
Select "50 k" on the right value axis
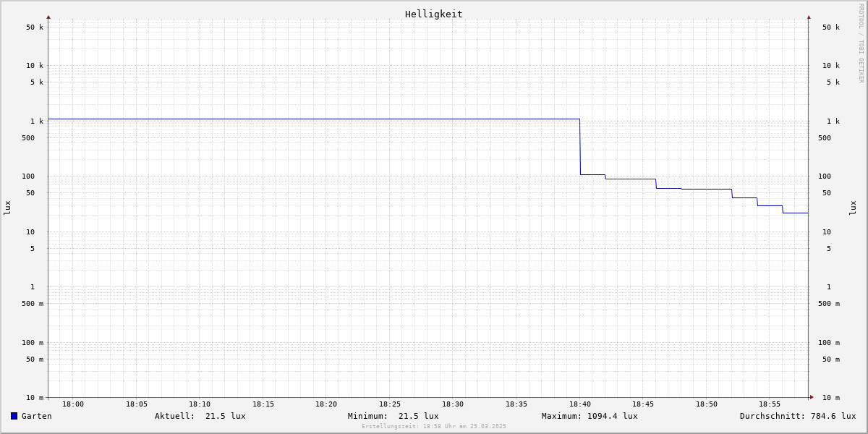point(831,27)
